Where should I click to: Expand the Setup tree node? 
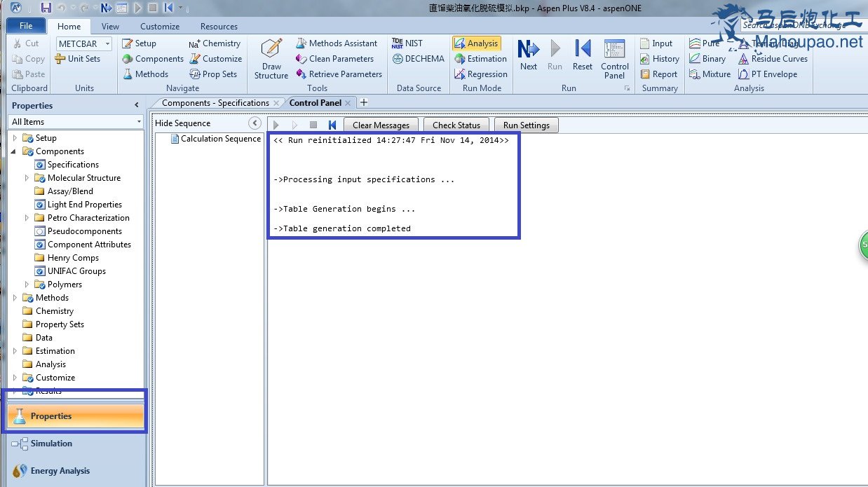click(x=15, y=138)
